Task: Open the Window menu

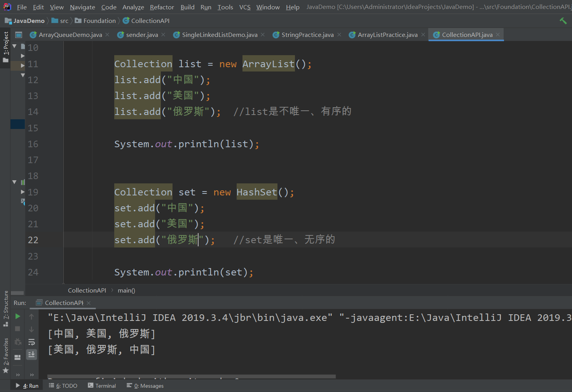Action: click(268, 7)
